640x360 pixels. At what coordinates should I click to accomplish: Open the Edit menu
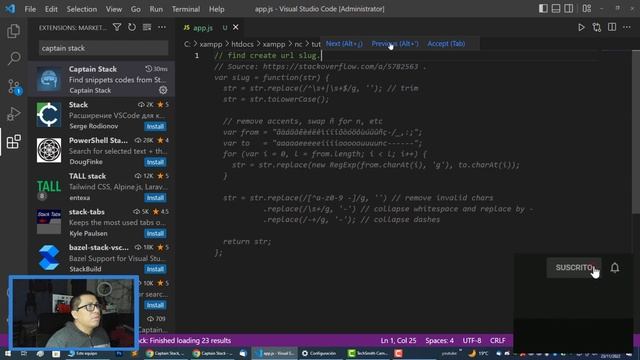coord(51,9)
